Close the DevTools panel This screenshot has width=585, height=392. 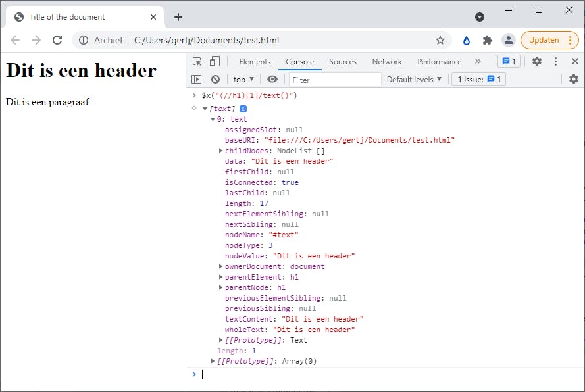pyautogui.click(x=574, y=61)
